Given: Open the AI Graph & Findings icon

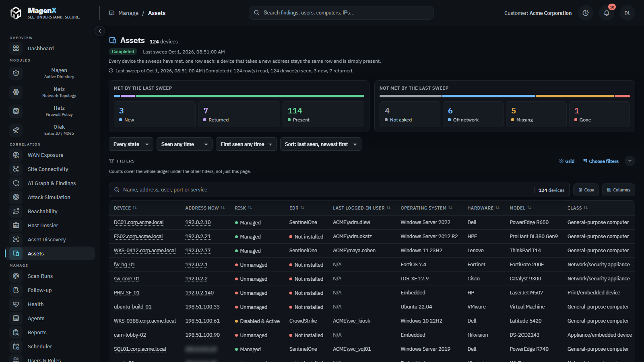Looking at the screenshot, I should pyautogui.click(x=16, y=183).
